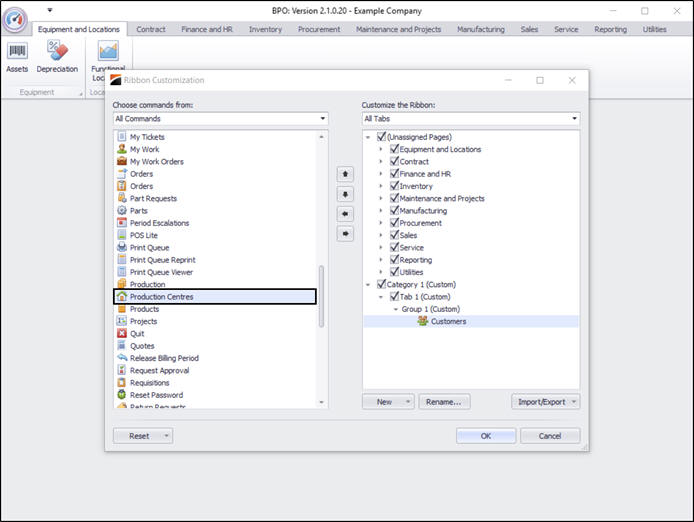Screen dimensions: 694x522
Task: Switch to the Finance and HR tab
Action: [207, 29]
